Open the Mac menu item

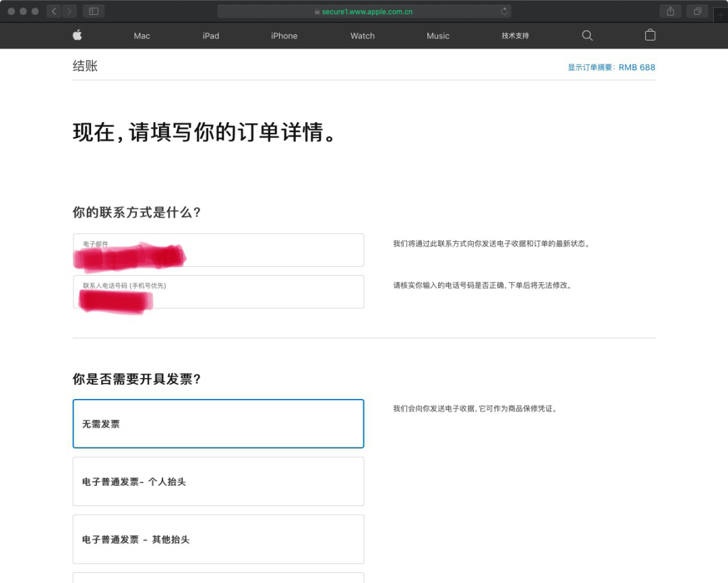(142, 36)
